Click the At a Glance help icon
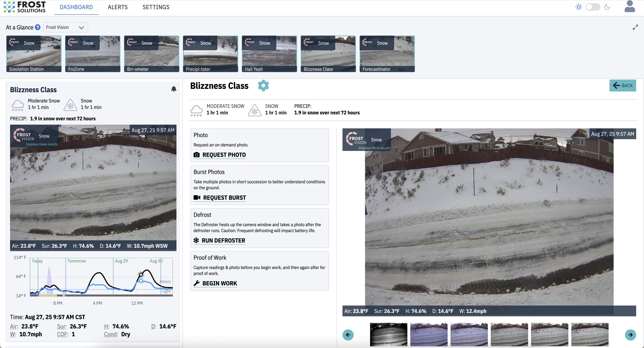The height and width of the screenshot is (348, 644). (x=37, y=27)
